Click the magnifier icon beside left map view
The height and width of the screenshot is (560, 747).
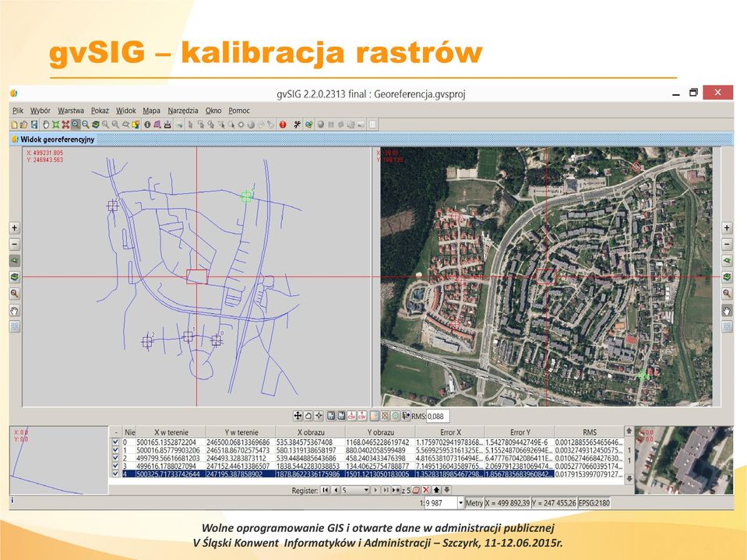[x=15, y=294]
